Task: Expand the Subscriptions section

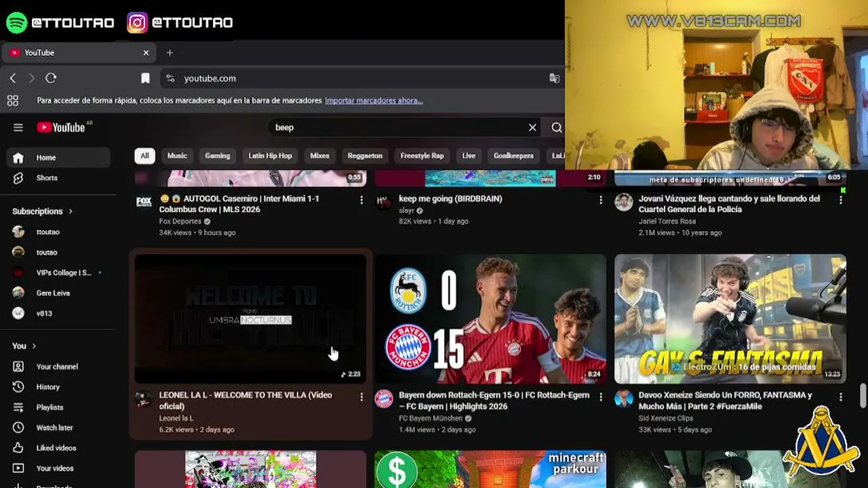Action: 42,211
